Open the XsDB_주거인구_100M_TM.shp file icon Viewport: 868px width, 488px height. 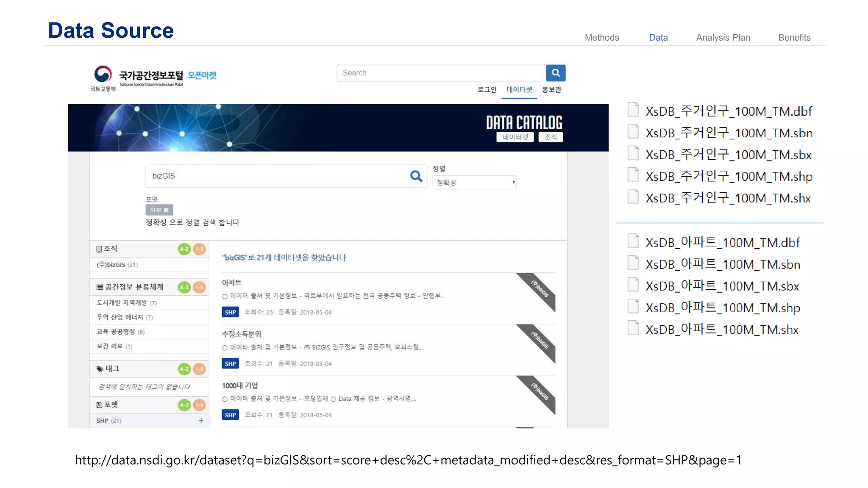click(633, 175)
